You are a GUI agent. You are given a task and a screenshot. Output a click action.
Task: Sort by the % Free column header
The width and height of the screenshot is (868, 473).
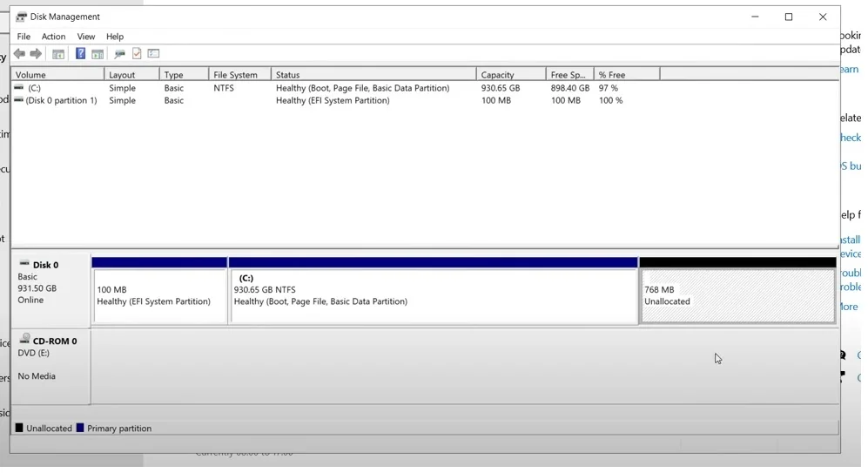point(627,74)
